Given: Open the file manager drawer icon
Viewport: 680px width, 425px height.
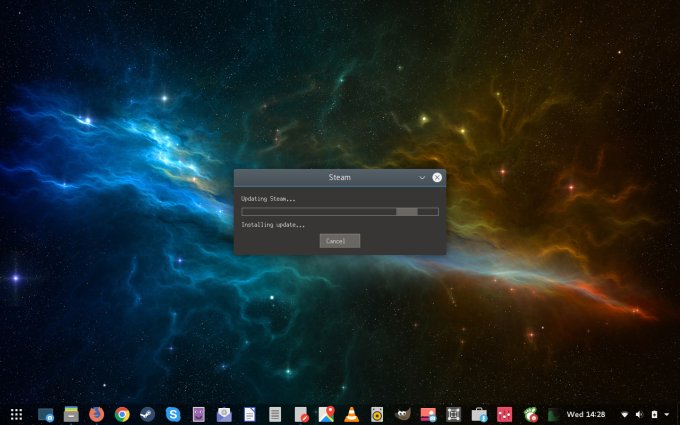Looking at the screenshot, I should pyautogui.click(x=71, y=415).
